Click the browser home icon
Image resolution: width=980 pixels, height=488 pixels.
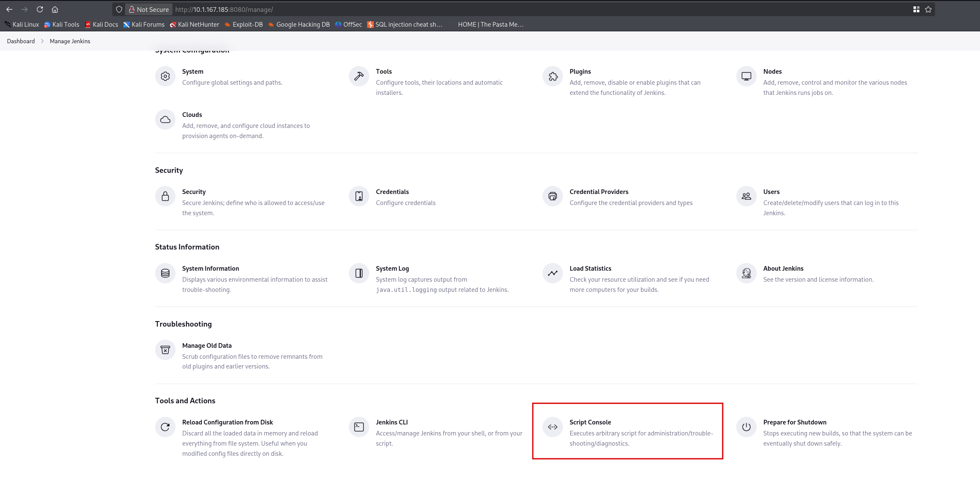55,9
